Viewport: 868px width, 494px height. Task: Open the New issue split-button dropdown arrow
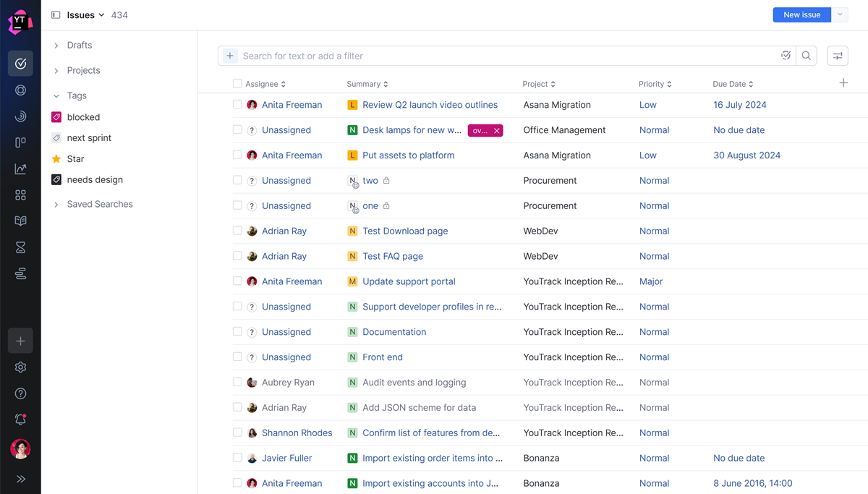tap(839, 14)
